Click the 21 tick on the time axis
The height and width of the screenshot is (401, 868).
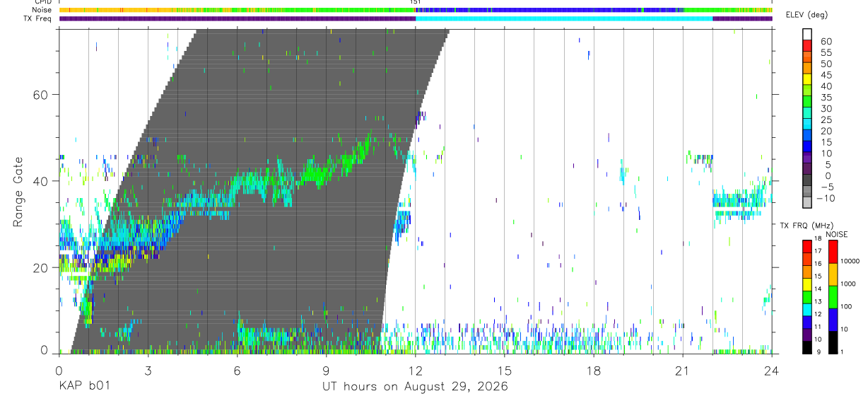click(x=683, y=371)
